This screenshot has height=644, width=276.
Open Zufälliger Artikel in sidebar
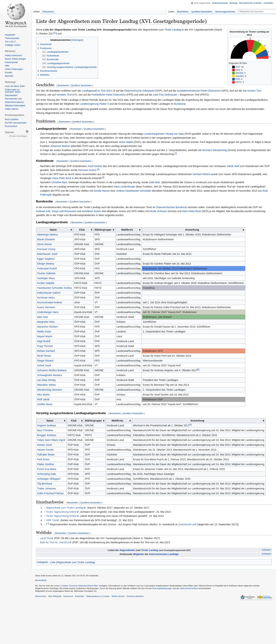click(x=13, y=45)
